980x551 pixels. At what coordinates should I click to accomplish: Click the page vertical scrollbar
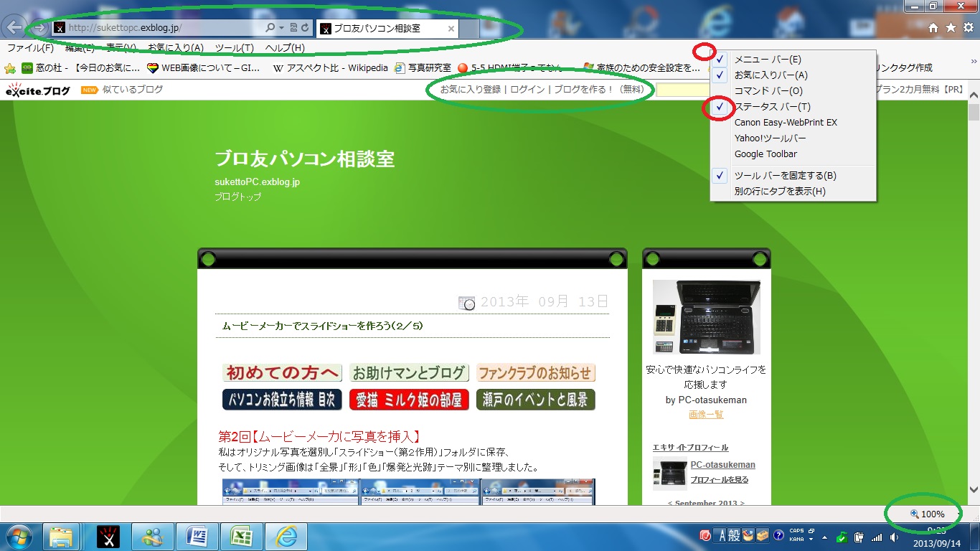pyautogui.click(x=974, y=292)
